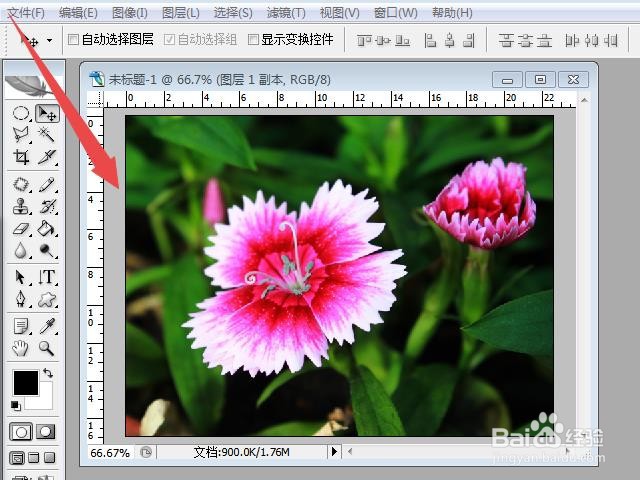This screenshot has width=640, height=480.
Task: Select the Elliptical Marquee tool
Action: pos(21,113)
